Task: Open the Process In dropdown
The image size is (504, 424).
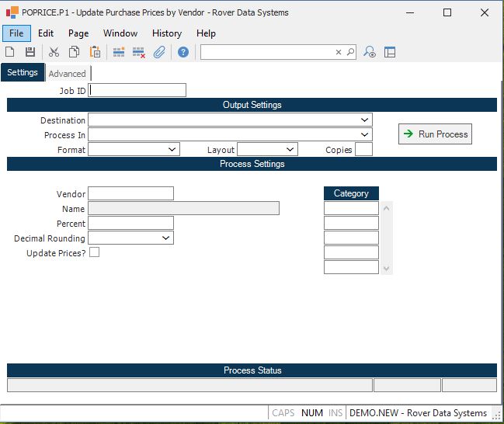Action: coord(364,135)
